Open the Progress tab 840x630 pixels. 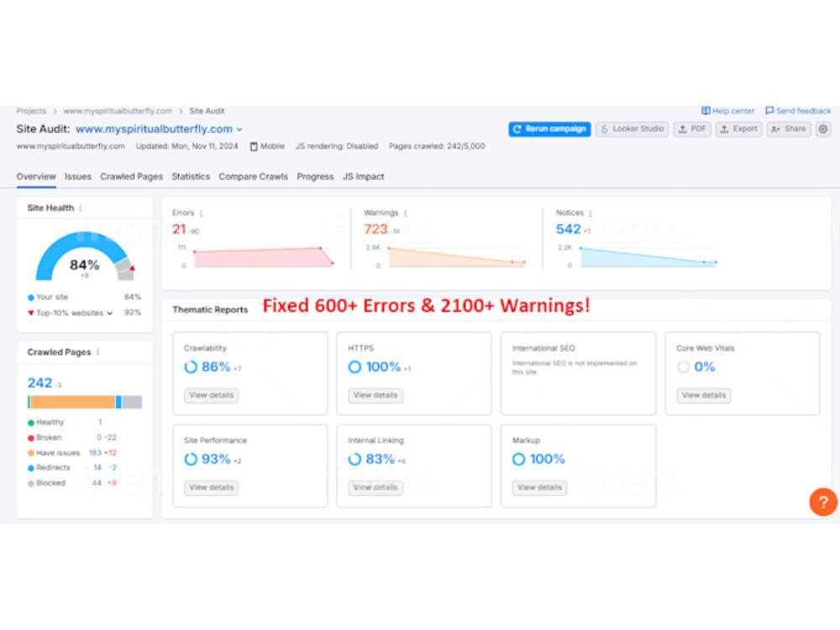[315, 176]
